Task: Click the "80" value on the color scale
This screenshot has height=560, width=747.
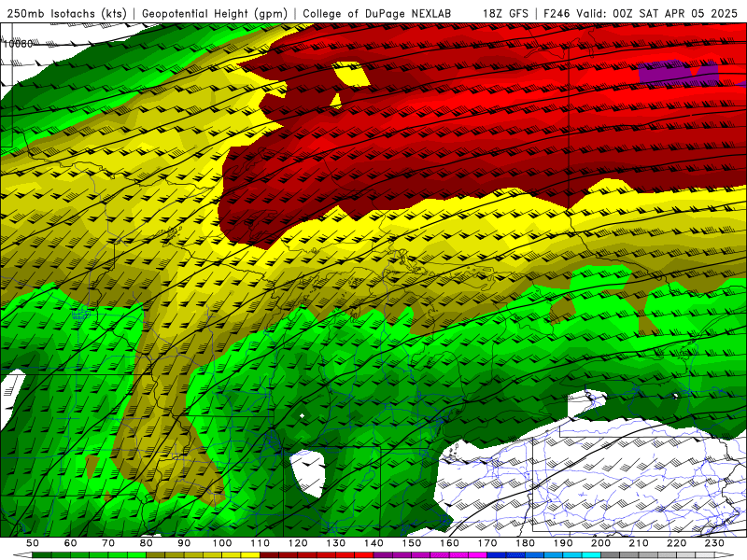Action: 147,543
